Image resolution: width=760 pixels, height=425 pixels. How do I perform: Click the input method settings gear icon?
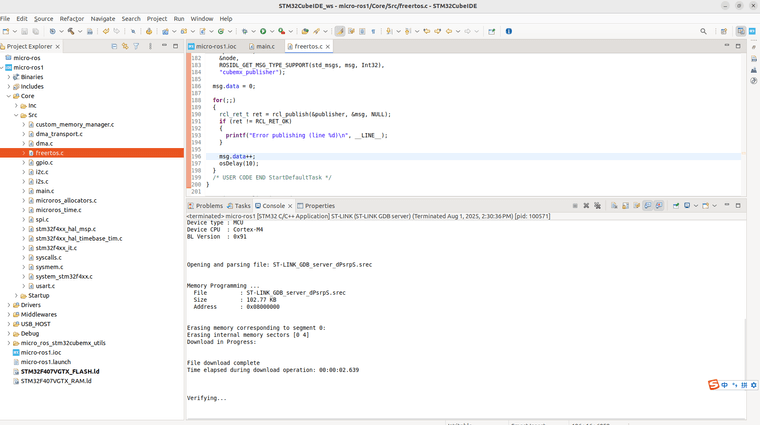753,385
